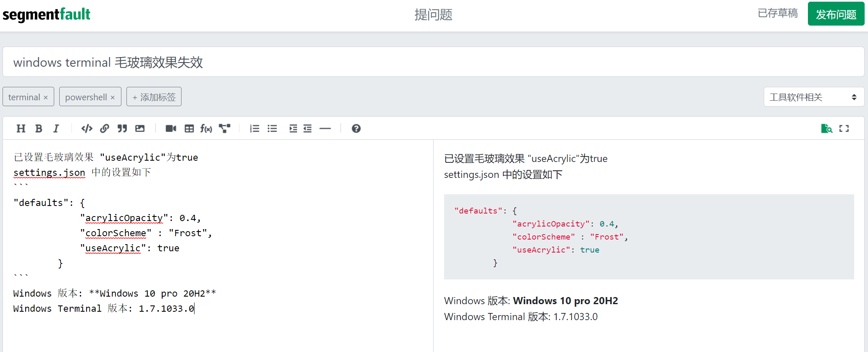Remove the terminal tag
The height and width of the screenshot is (352, 868).
(x=46, y=97)
